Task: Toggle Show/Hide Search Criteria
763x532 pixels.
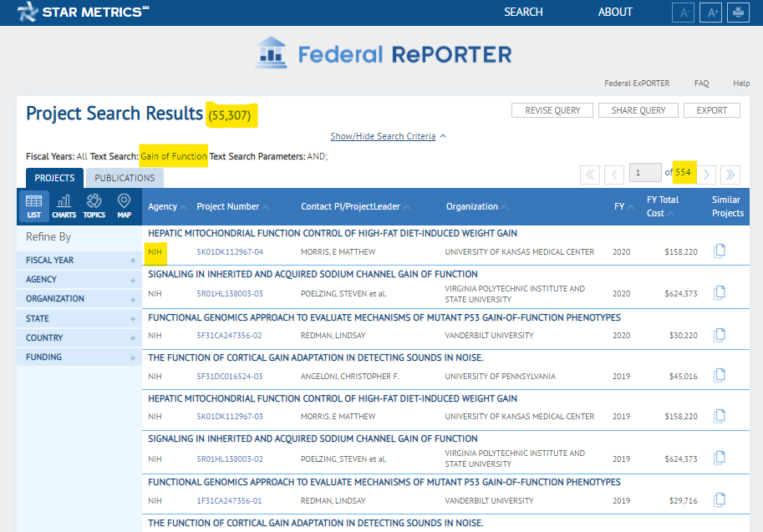Action: 388,136
